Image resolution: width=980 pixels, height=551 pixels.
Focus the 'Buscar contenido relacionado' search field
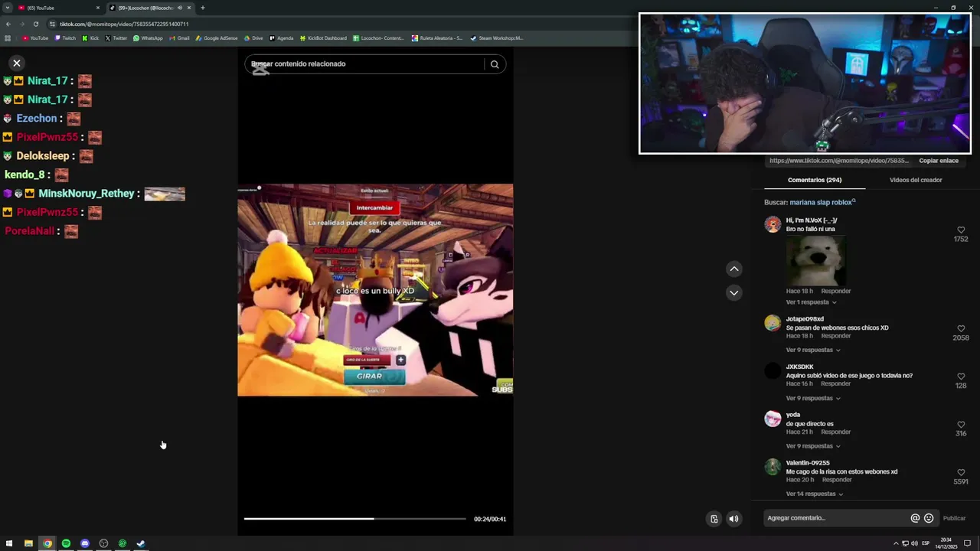[364, 64]
